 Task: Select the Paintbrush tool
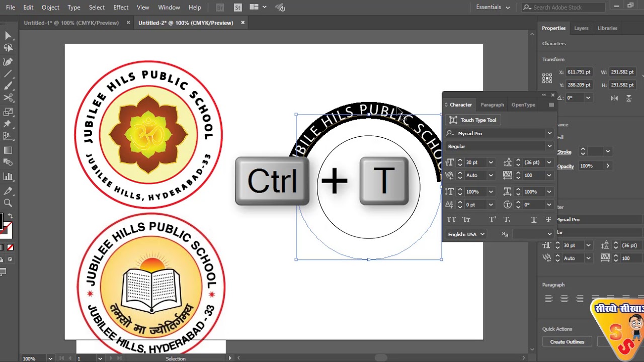[8, 86]
